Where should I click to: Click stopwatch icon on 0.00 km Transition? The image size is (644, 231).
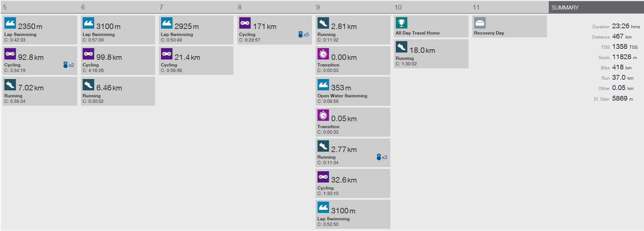323,54
